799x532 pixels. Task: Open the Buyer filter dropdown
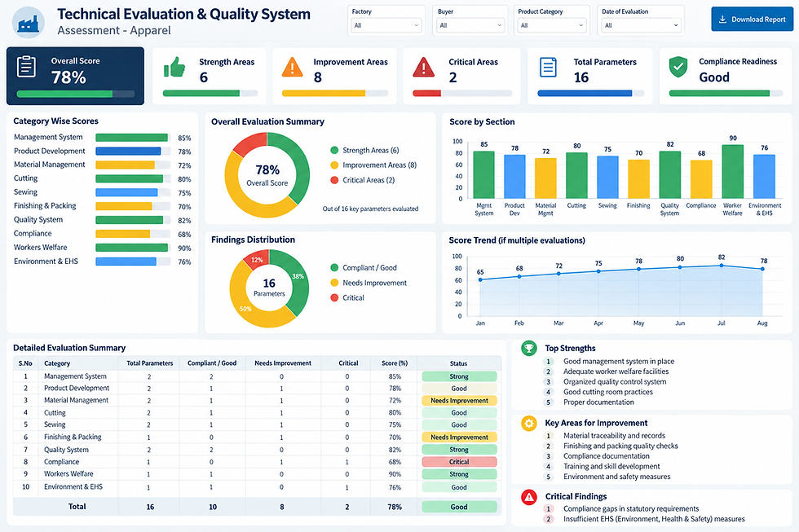pos(470,25)
